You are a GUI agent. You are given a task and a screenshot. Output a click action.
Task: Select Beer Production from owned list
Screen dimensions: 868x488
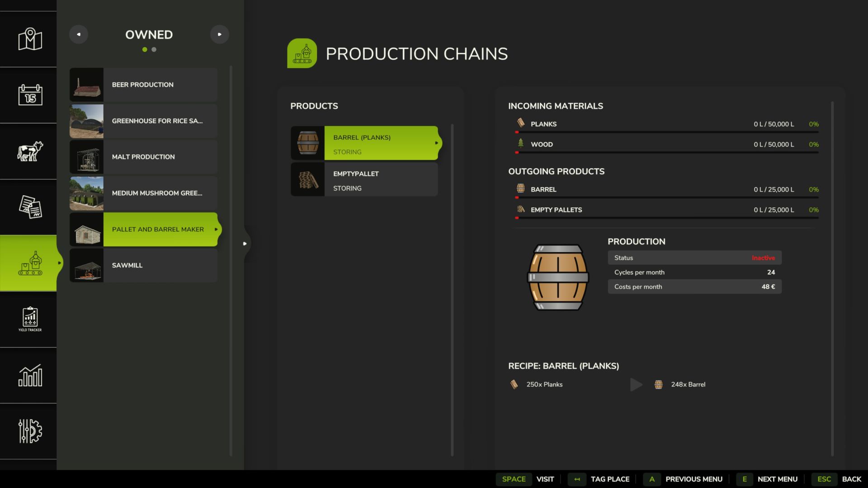143,85
